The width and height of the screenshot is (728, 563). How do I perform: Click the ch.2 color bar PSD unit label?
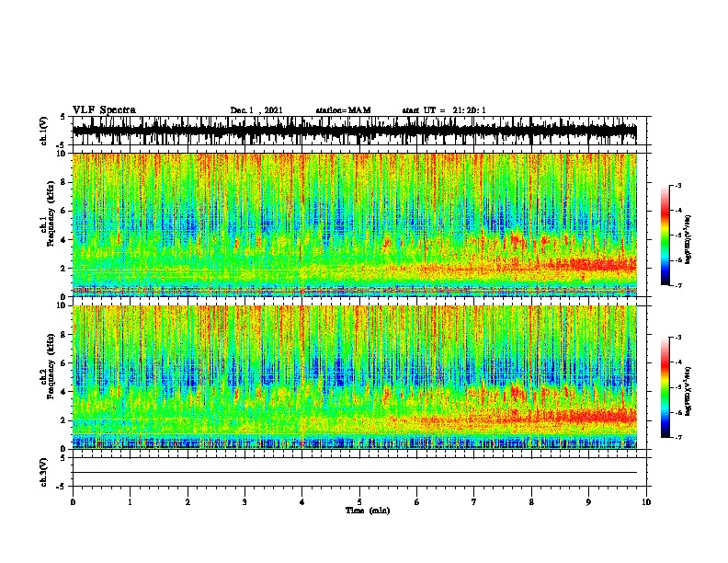[x=688, y=391]
